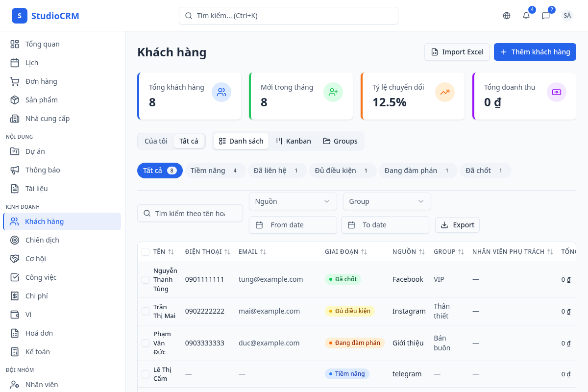Expand the Group filter dropdown
The height and width of the screenshot is (392, 588).
(387, 201)
